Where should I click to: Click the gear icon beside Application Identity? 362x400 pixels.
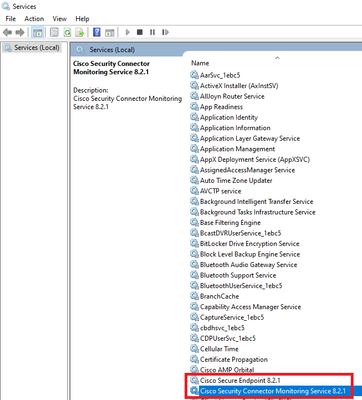tap(194, 117)
